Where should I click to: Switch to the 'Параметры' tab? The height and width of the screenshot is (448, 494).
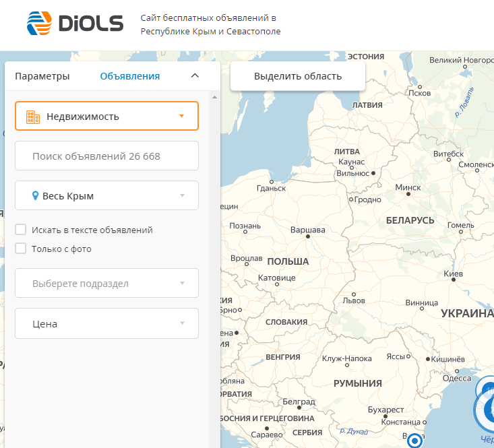point(42,76)
